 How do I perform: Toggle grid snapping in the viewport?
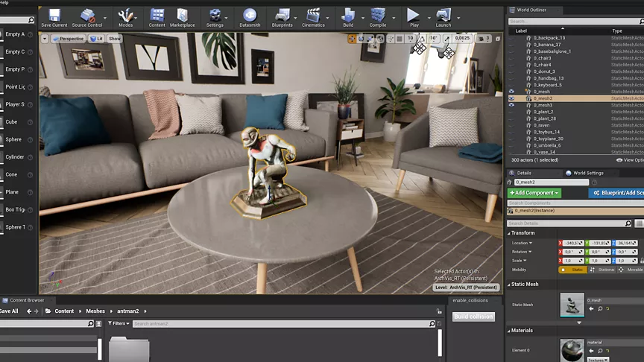(400, 39)
